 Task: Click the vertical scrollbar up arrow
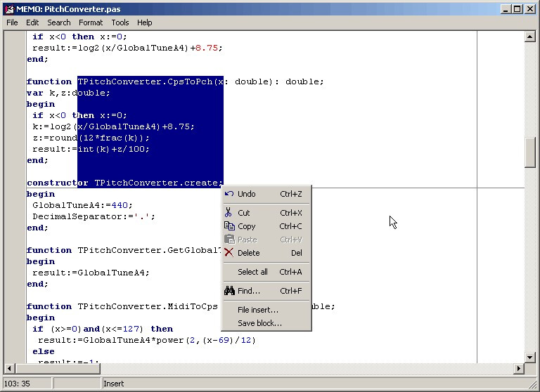click(x=530, y=36)
